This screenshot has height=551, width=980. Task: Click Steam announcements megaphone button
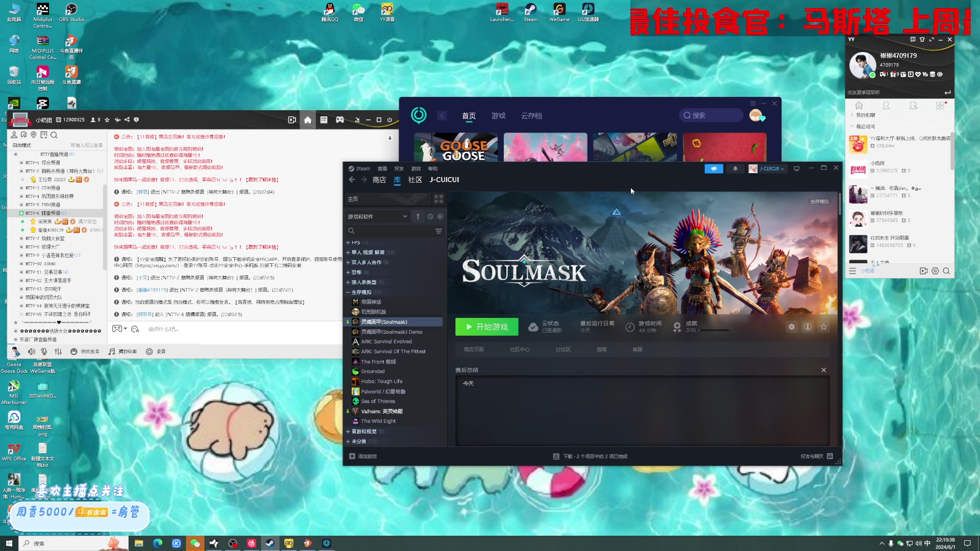714,169
